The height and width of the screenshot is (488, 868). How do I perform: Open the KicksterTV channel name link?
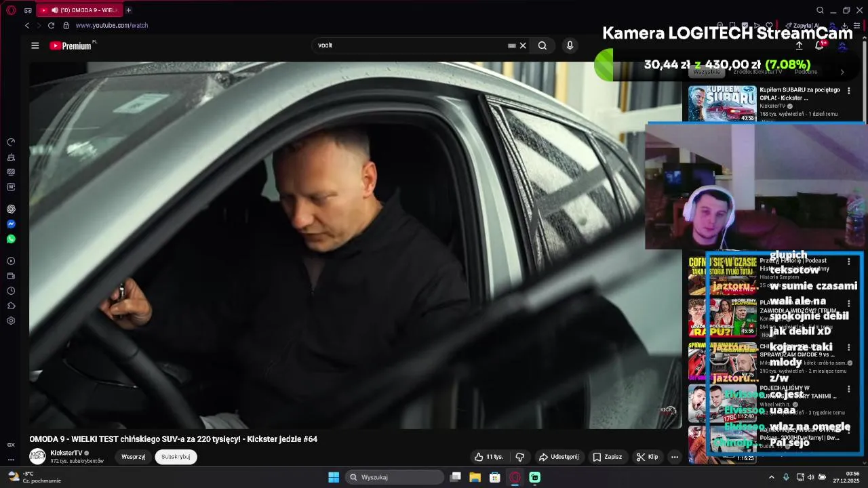tap(66, 453)
